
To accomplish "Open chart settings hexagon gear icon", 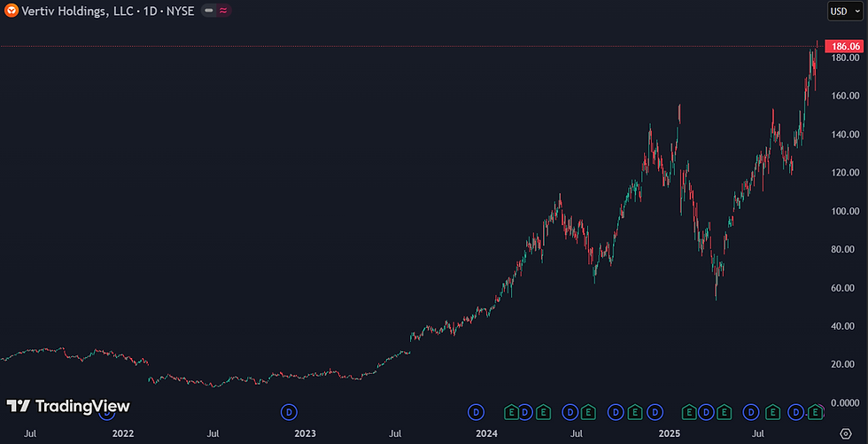I will click(x=845, y=432).
